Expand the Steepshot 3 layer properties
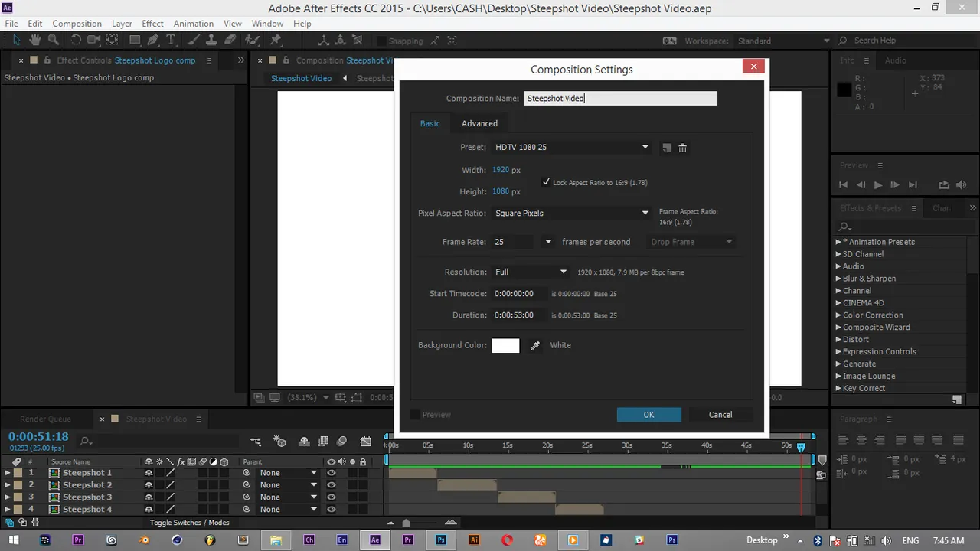Screen dimensions: 980x551 (8, 497)
